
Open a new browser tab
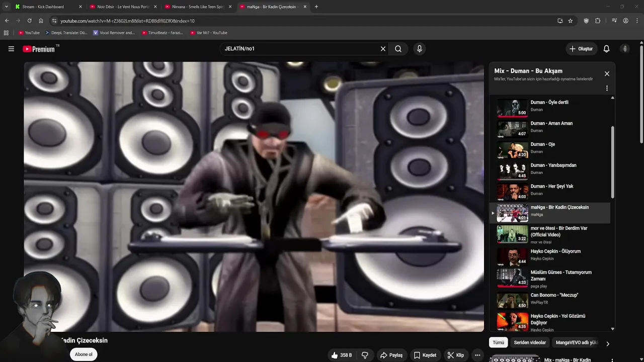(x=316, y=7)
